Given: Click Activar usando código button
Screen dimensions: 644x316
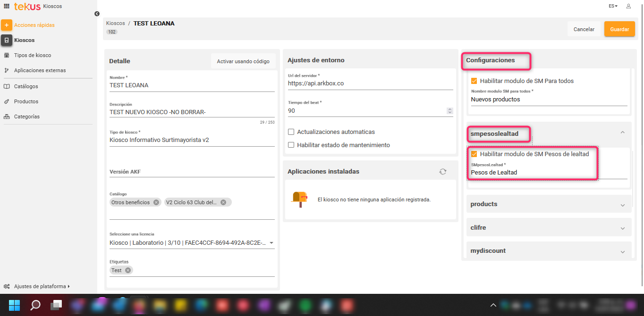Looking at the screenshot, I should pos(243,61).
